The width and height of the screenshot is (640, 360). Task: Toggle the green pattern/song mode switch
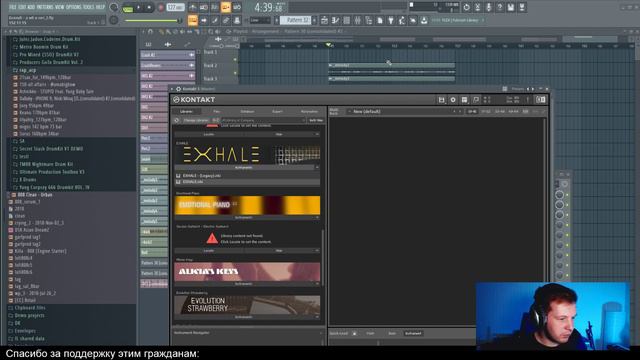click(127, 8)
